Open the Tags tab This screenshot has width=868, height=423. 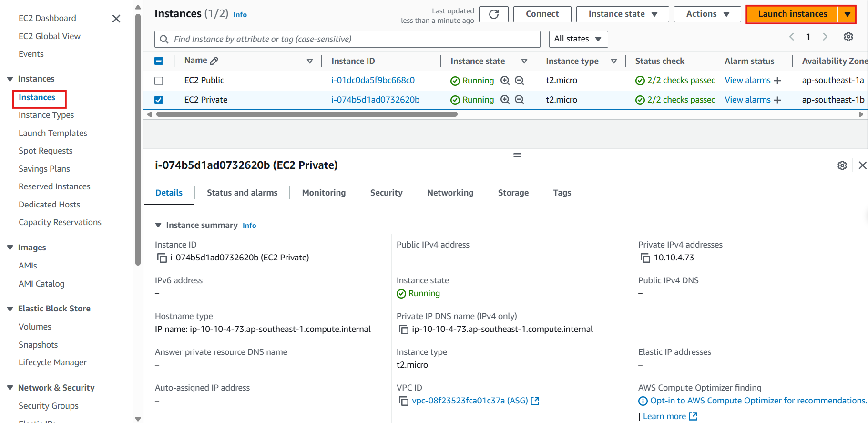point(562,193)
